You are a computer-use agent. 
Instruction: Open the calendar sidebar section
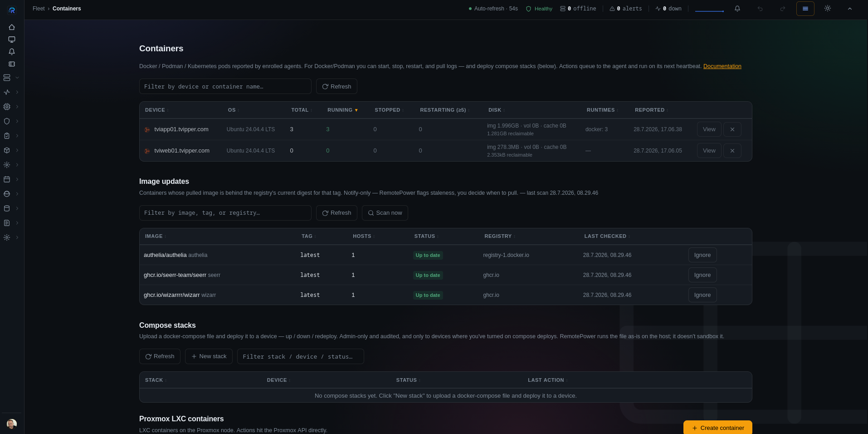[x=7, y=179]
